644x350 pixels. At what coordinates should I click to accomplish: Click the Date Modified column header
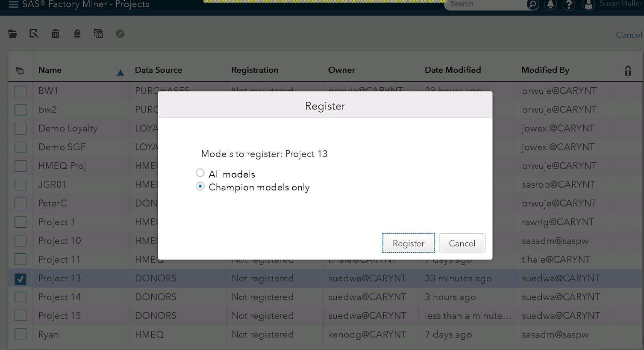453,70
